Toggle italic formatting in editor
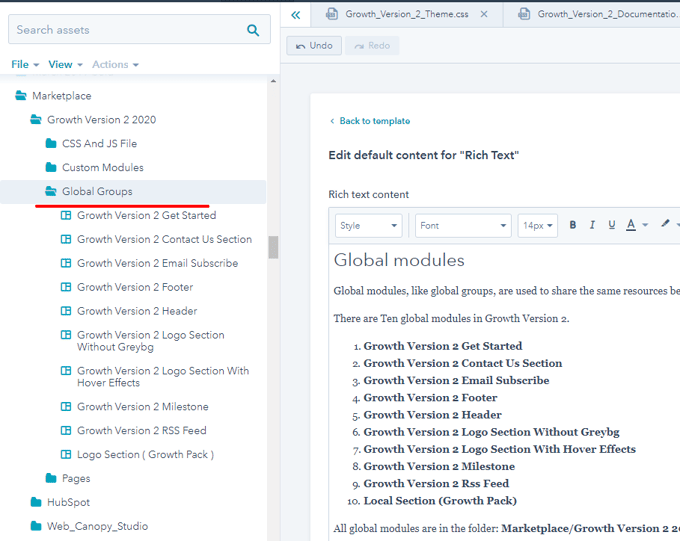 [x=592, y=225]
